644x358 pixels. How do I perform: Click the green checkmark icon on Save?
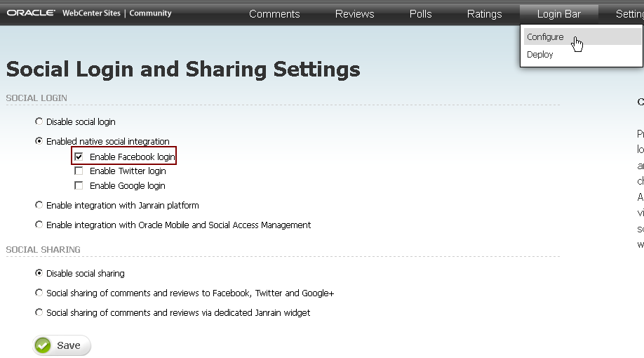pos(43,345)
